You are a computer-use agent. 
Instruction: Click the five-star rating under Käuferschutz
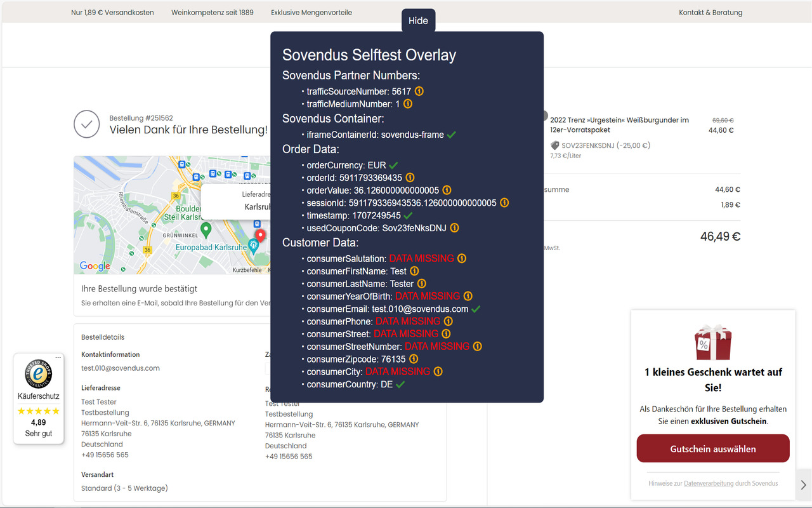(39, 410)
